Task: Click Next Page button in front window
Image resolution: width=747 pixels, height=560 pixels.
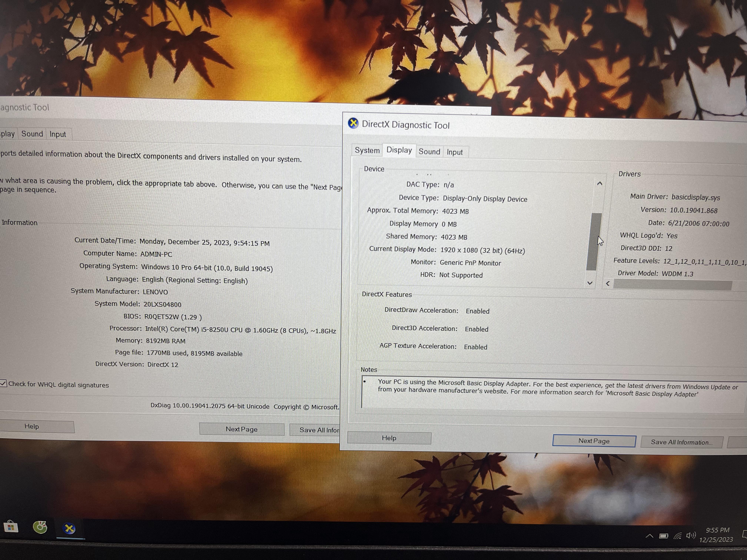Action: point(594,441)
